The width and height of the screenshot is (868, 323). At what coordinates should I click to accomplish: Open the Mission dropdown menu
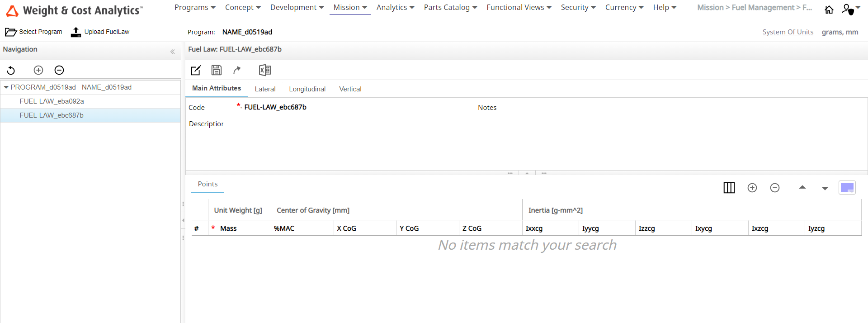(350, 8)
